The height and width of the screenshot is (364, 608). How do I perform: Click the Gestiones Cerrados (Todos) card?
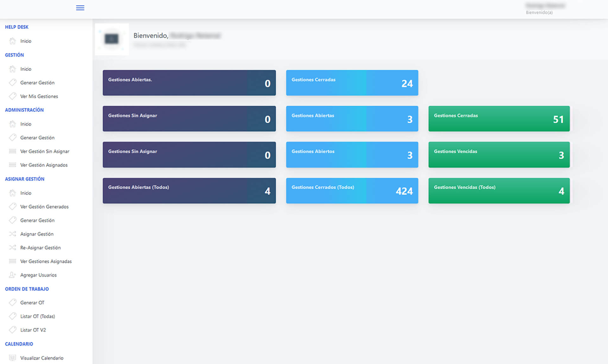coord(352,191)
